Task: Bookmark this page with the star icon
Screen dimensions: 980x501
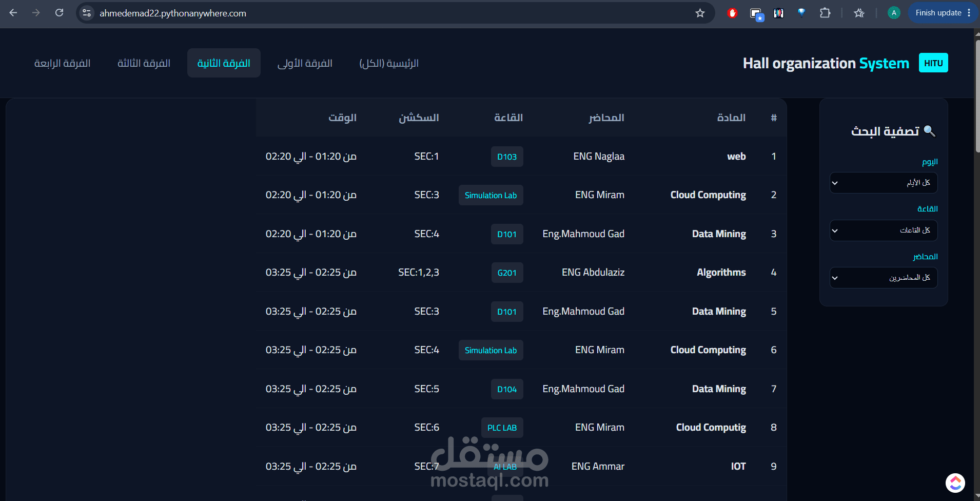Action: click(x=700, y=13)
